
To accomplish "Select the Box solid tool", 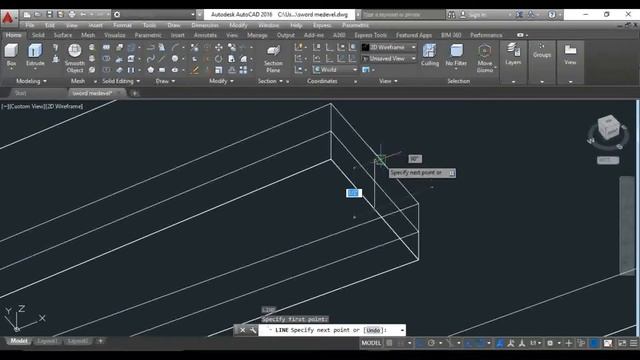I will pos(11,55).
